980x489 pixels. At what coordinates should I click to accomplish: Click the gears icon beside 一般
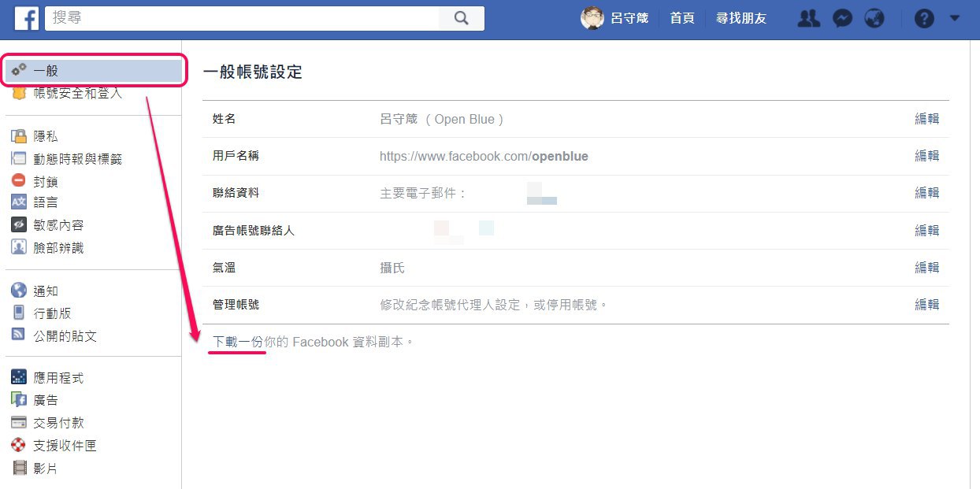[x=19, y=70]
